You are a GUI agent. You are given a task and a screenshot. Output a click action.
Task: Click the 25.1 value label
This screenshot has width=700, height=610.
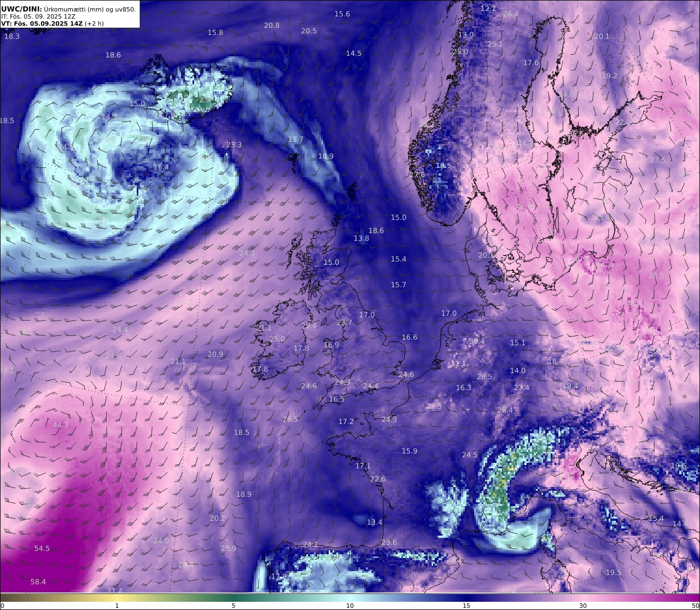495,44
